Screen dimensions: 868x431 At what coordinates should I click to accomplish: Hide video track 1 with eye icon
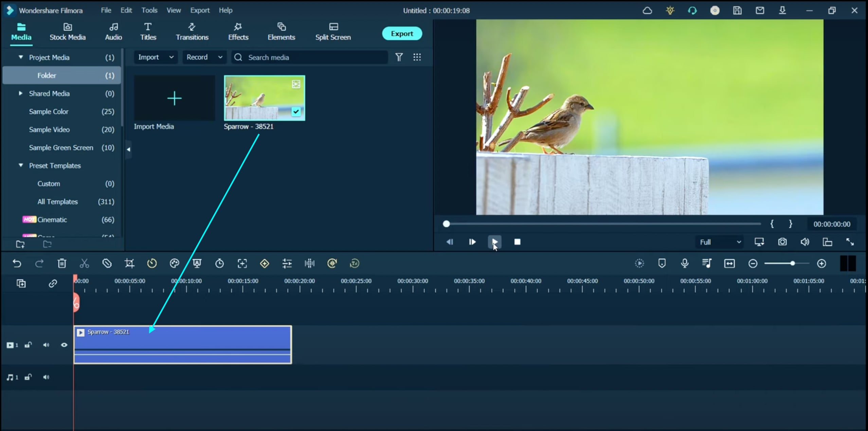[x=64, y=345]
